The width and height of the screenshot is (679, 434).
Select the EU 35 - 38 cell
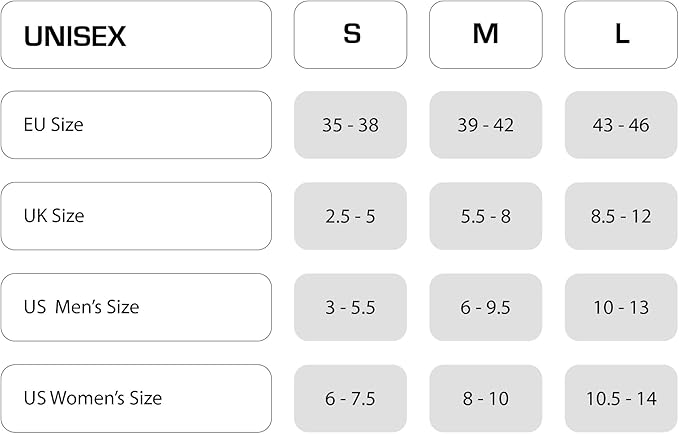(350, 125)
